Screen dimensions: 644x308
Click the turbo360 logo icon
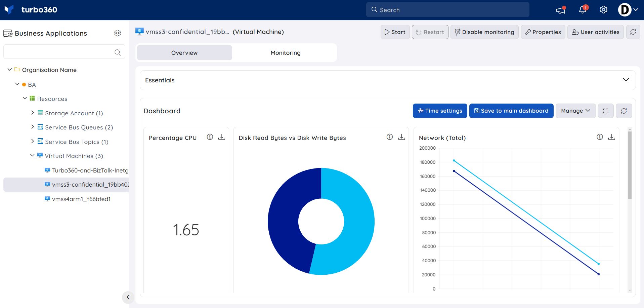[9, 9]
